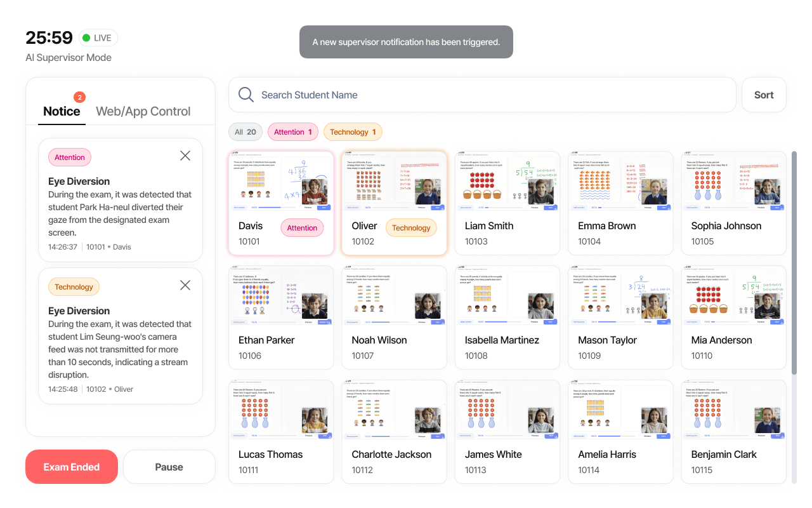
Task: Dismiss the Attention eye diversion notice
Action: click(x=185, y=156)
